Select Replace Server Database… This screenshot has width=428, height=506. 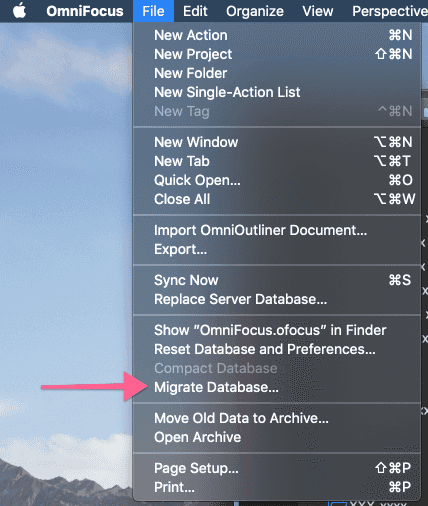click(x=277, y=299)
